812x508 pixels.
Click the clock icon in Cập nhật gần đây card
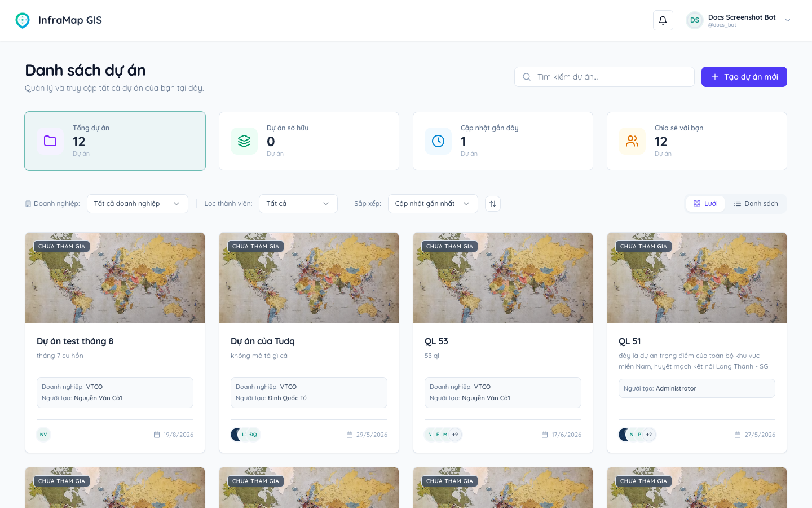coord(438,141)
